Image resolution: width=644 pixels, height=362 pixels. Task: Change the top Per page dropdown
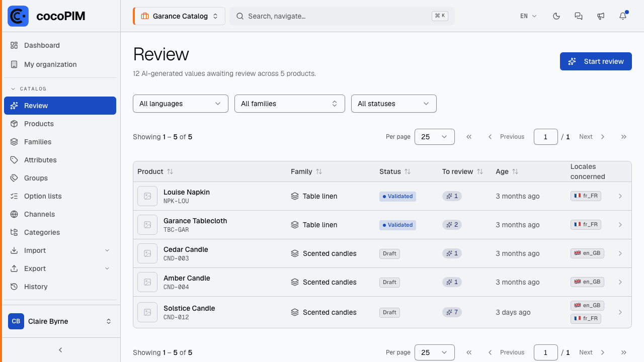click(435, 137)
